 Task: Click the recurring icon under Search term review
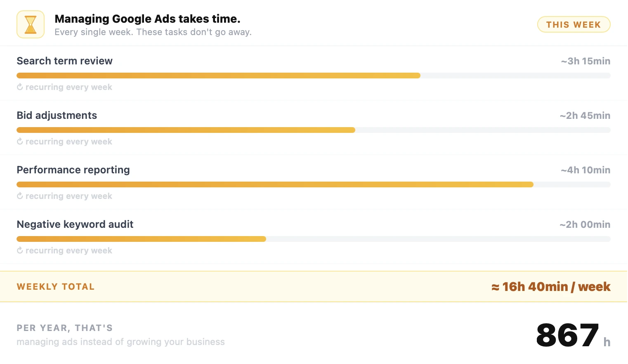[x=19, y=87]
